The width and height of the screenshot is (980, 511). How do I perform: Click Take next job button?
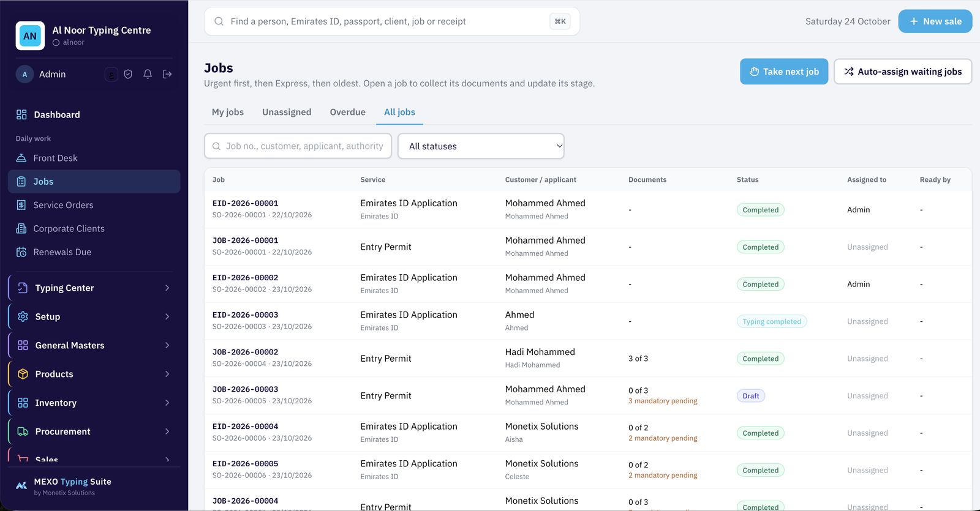(784, 72)
